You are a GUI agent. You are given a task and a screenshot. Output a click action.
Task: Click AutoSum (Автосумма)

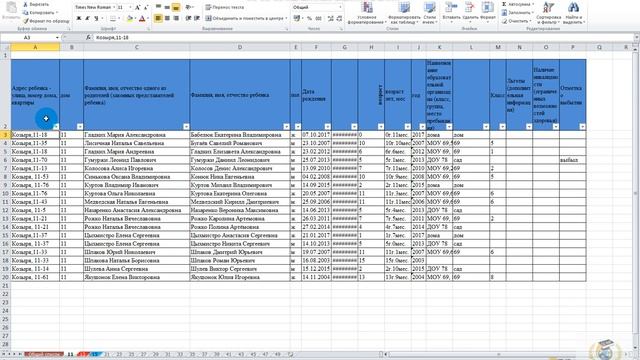pos(518,4)
